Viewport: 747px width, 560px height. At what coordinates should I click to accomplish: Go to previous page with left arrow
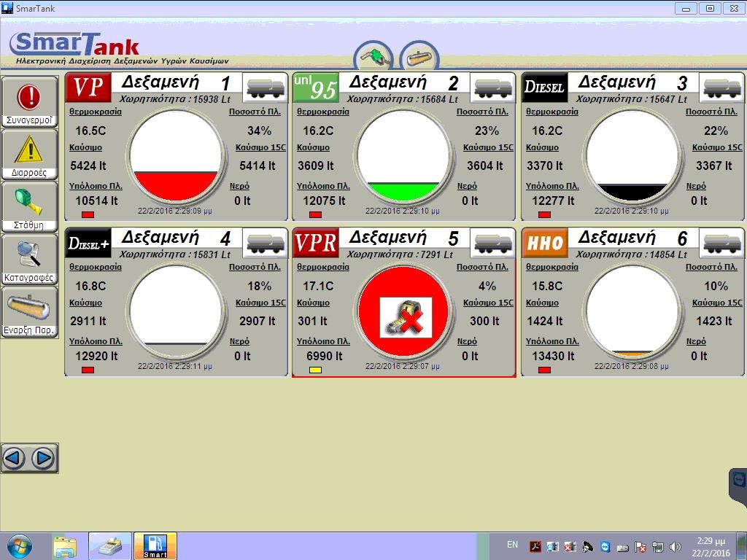[x=15, y=458]
